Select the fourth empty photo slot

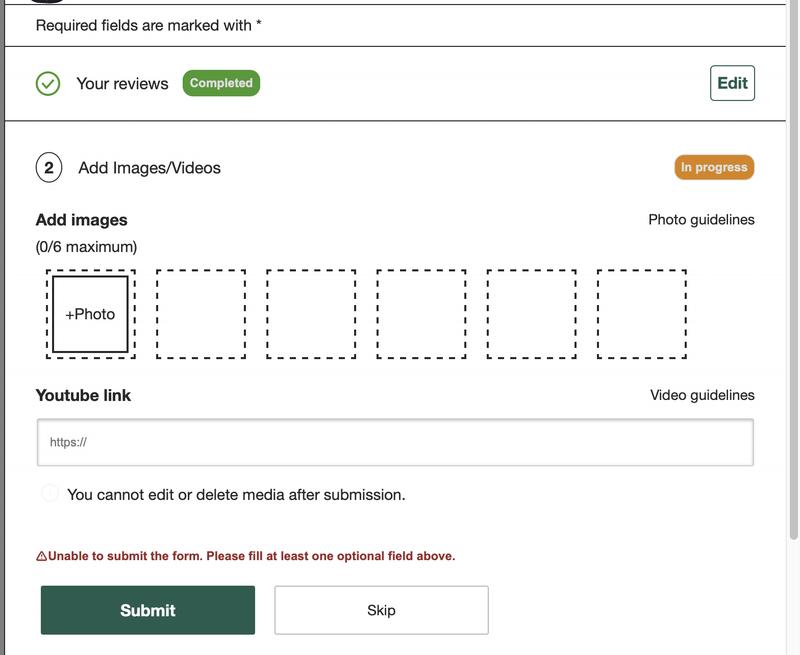420,311
